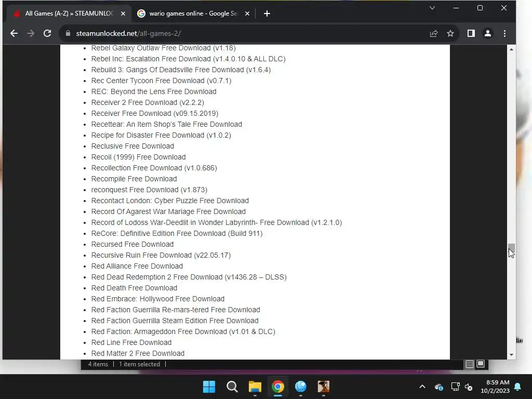This screenshot has width=532, height=399.
Task: Open Recollection Free Download link
Action: tap(154, 168)
